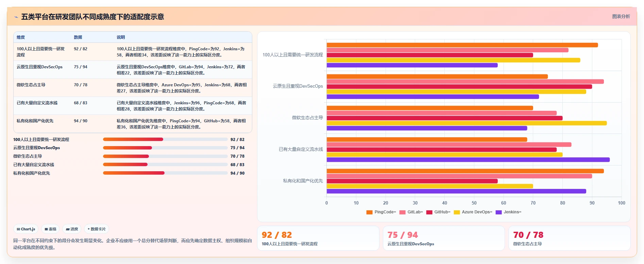
Task: Click the summary paragraph starting 同一平台在不同约束下
Action: [133, 244]
